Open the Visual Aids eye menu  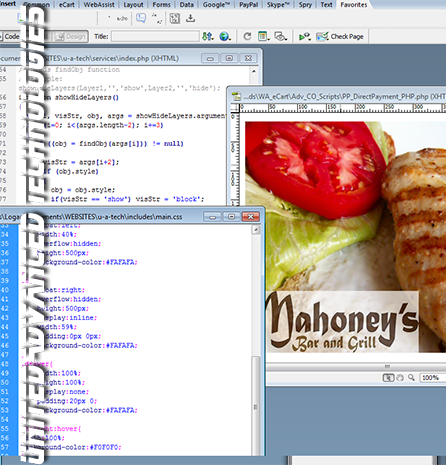(280, 36)
